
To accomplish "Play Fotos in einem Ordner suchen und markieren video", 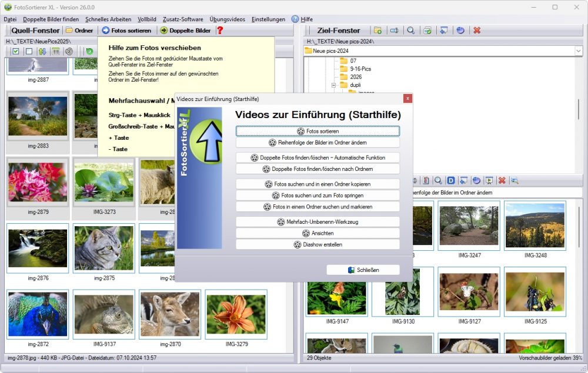I will (318, 207).
